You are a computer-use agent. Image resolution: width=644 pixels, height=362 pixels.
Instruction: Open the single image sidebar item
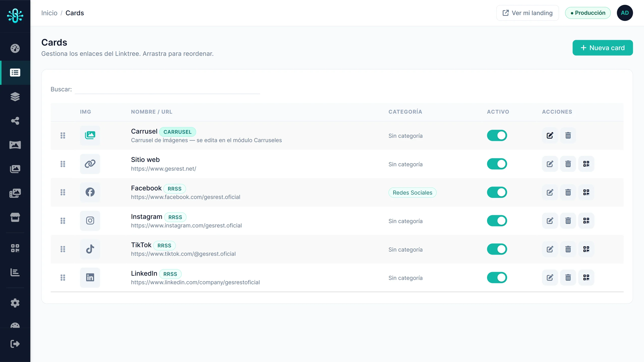pos(15,145)
